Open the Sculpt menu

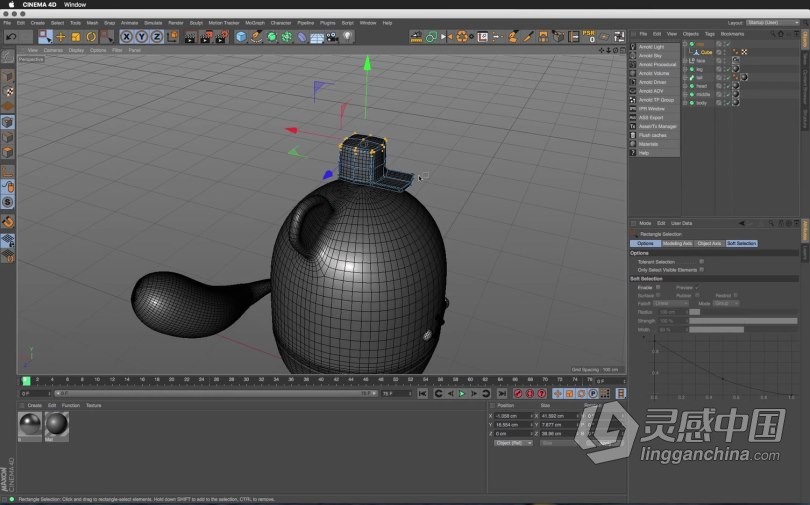point(196,23)
